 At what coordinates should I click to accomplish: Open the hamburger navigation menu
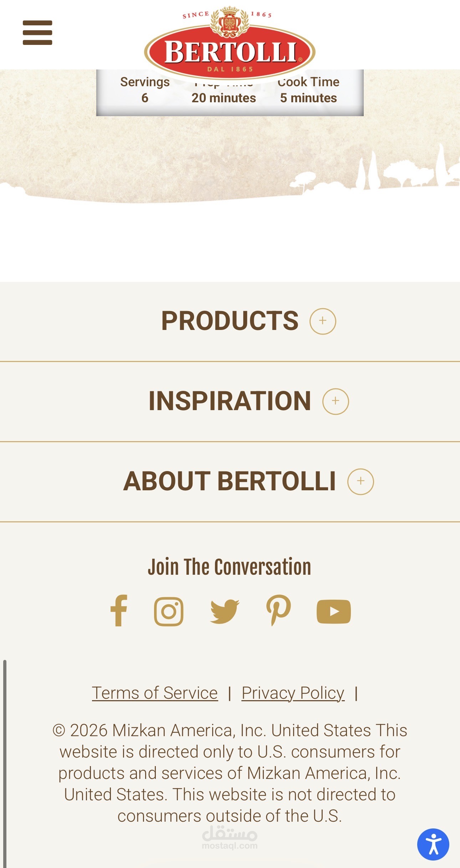click(37, 33)
